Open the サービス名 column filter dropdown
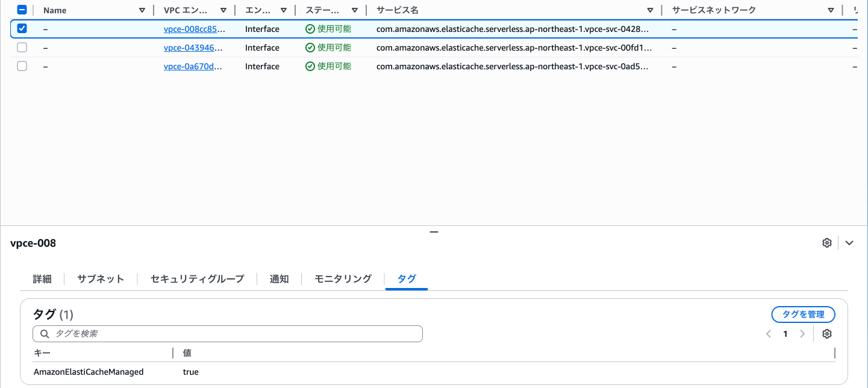The height and width of the screenshot is (388, 868). [x=649, y=10]
